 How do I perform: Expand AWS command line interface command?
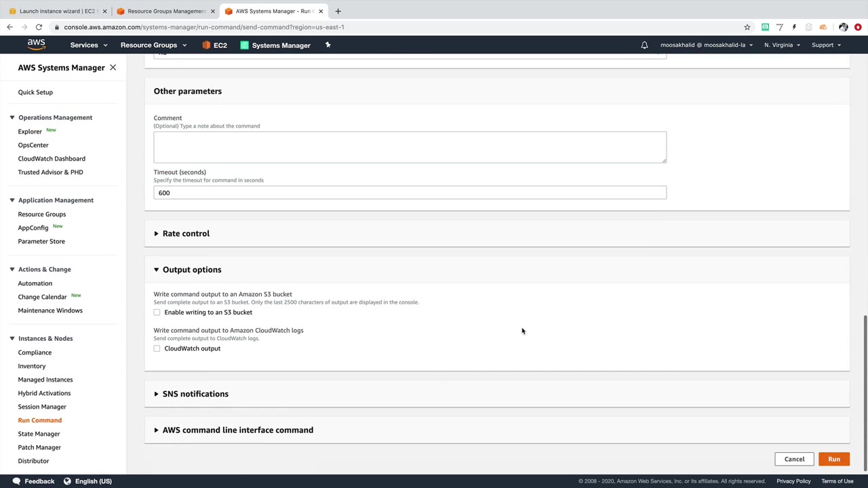(237, 430)
